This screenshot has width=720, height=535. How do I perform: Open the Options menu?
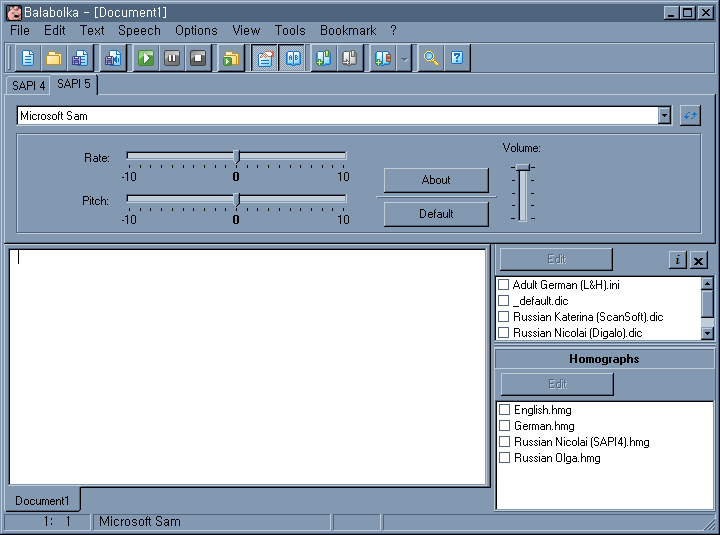tap(196, 30)
